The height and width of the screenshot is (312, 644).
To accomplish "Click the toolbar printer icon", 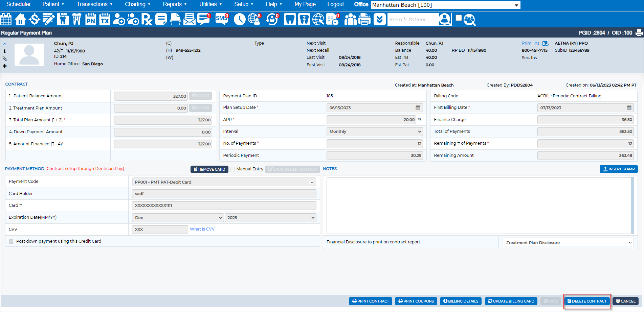I will point(364,19).
